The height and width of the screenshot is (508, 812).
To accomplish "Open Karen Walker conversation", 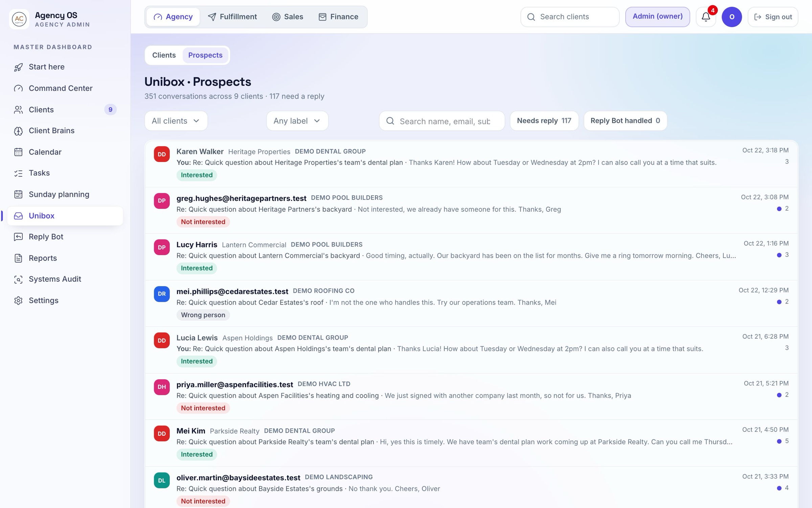I will pos(471,163).
